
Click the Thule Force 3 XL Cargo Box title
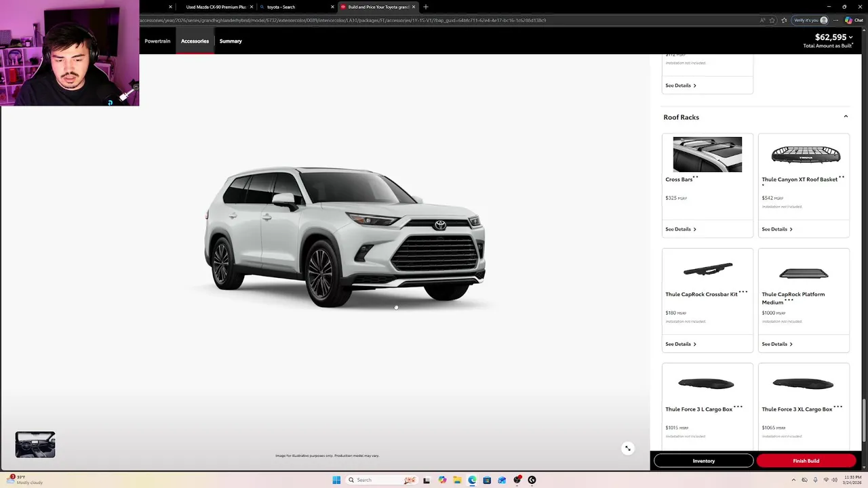[797, 409]
